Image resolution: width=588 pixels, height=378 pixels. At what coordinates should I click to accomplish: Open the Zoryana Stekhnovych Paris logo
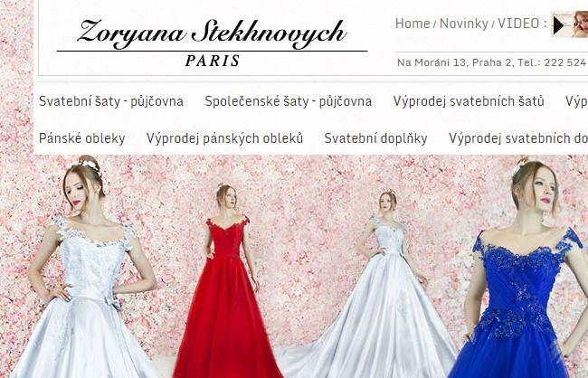[x=212, y=43]
